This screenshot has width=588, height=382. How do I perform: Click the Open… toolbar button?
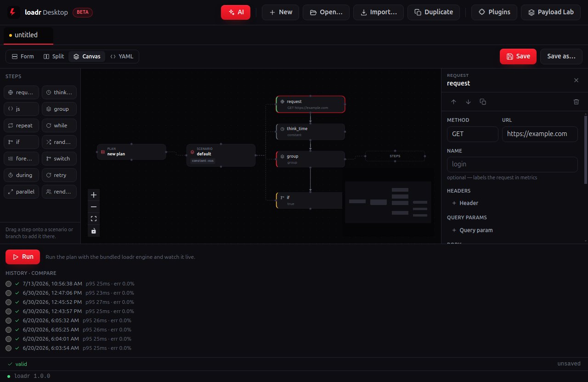coord(326,12)
